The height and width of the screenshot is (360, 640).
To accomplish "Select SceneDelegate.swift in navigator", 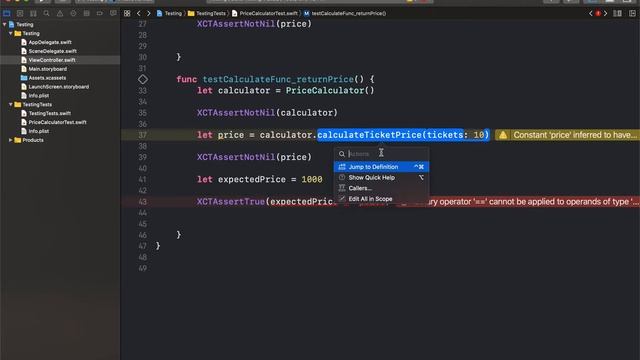I will [x=53, y=51].
